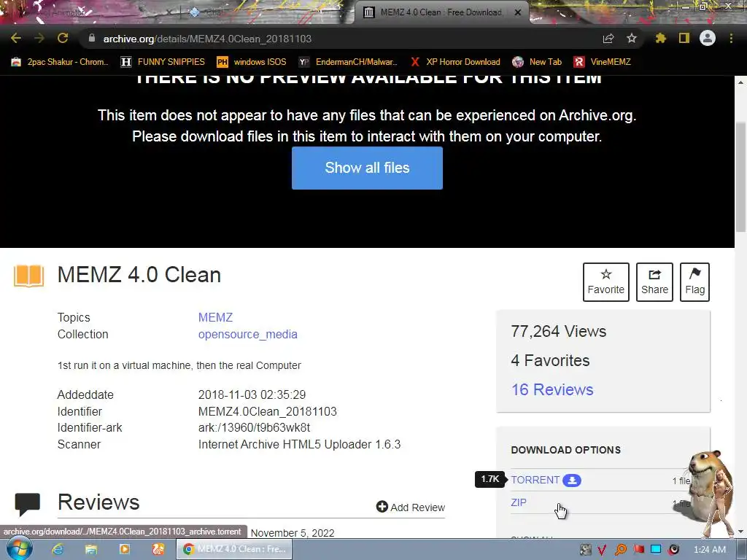Click the Share button
The height and width of the screenshot is (560, 747).
point(654,282)
